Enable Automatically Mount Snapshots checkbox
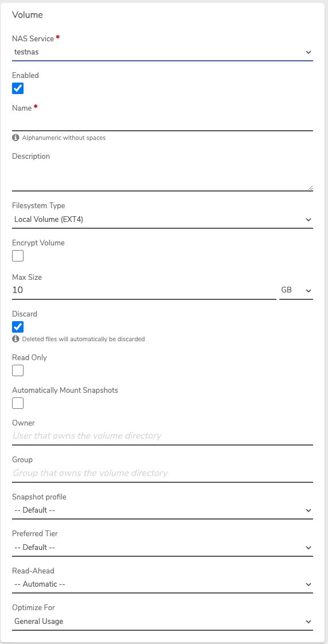 [18, 403]
